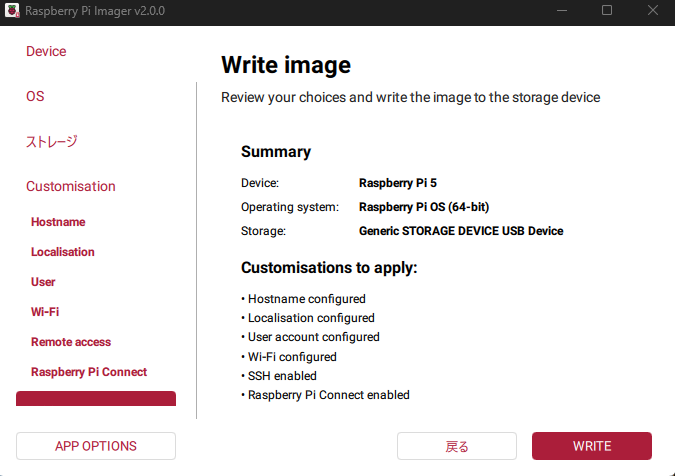
Task: Maximize the Imager window
Action: click(607, 10)
